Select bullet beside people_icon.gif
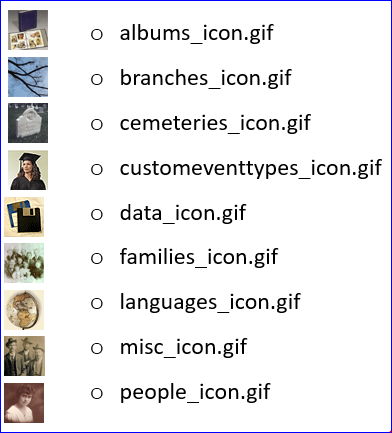392x433 pixels. coord(97,394)
